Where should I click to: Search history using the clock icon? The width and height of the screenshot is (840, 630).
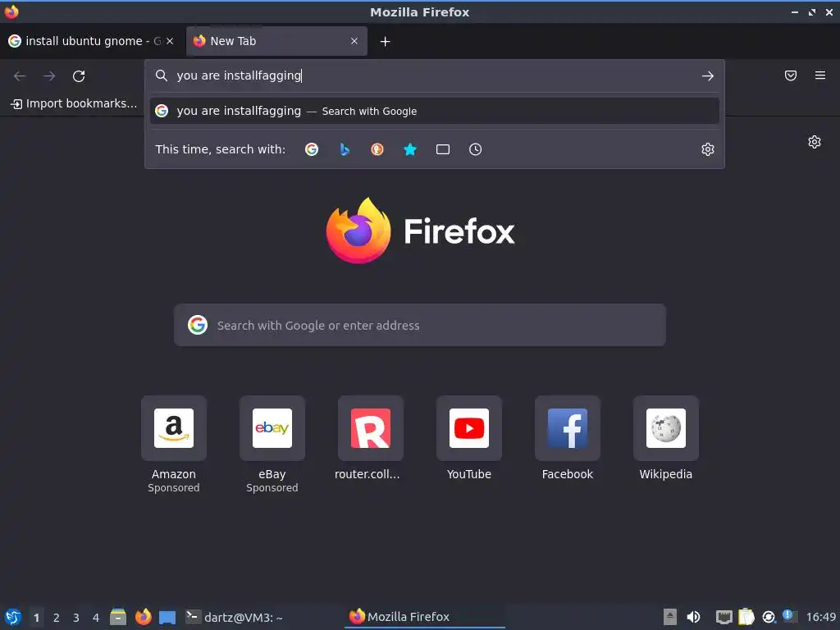pyautogui.click(x=475, y=149)
